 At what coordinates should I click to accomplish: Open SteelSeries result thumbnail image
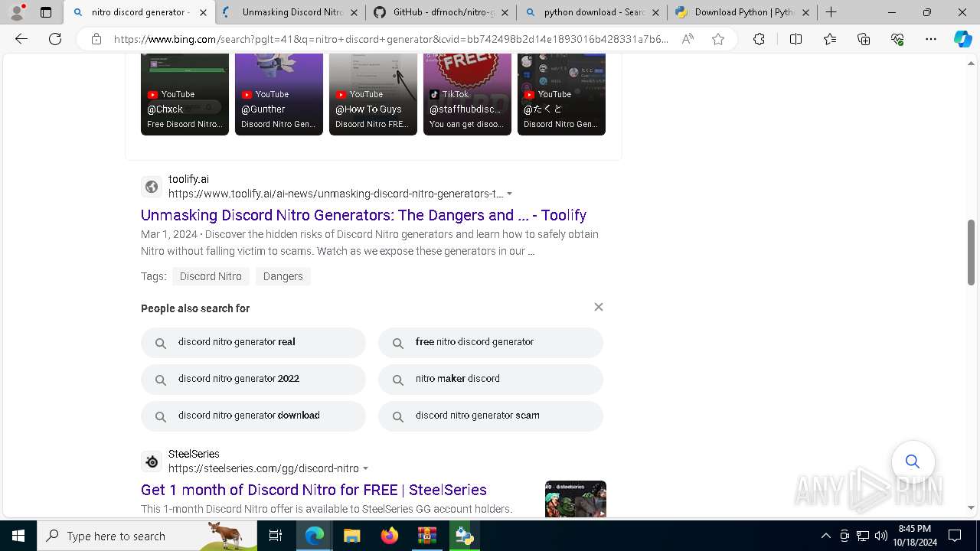[576, 499]
